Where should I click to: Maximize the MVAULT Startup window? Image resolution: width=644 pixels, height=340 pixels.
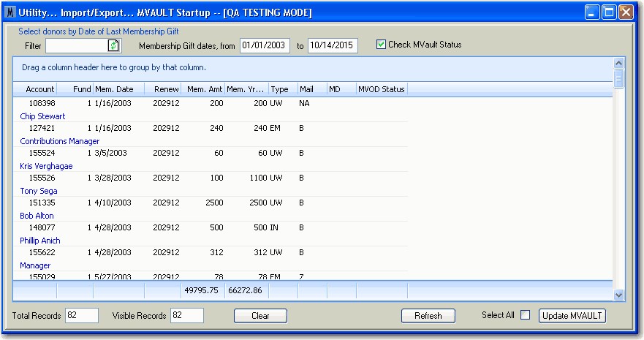point(609,12)
